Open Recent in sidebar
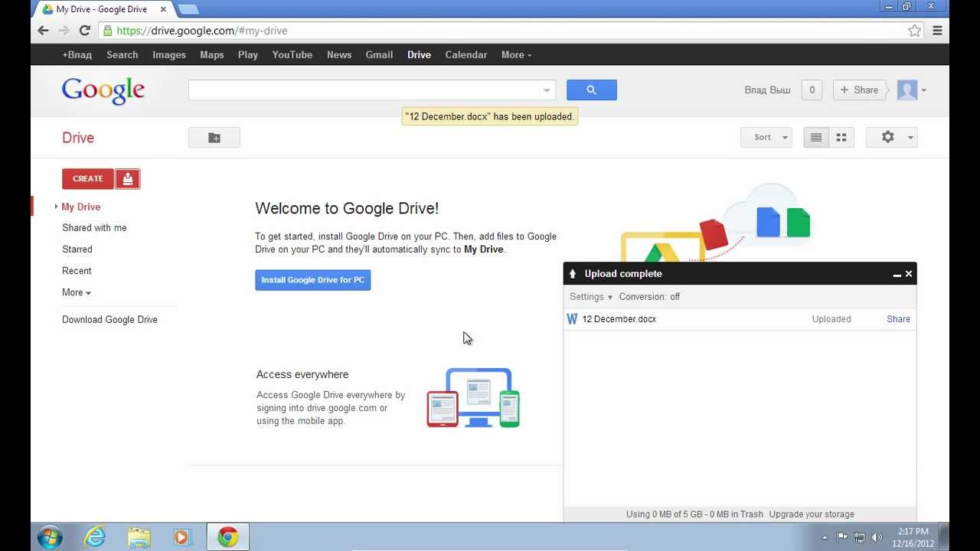This screenshot has width=980, height=551. coord(77,271)
